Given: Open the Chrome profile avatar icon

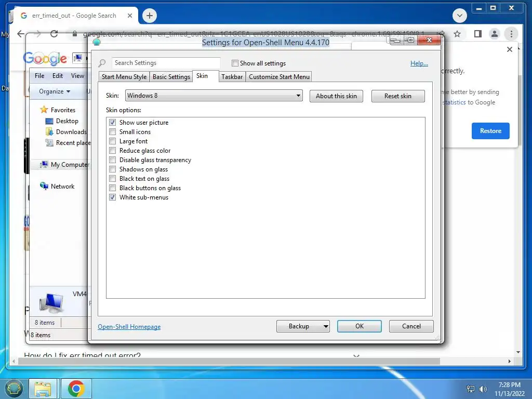Looking at the screenshot, I should click(495, 34).
